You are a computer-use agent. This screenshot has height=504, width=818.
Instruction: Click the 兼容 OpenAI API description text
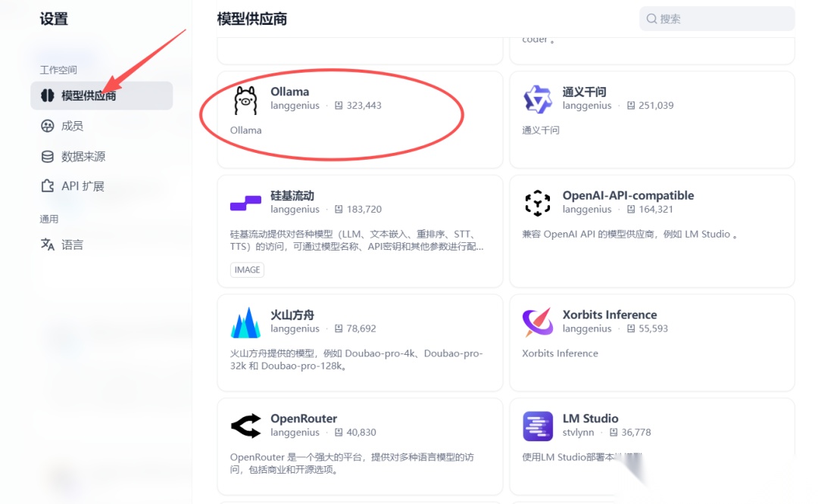tap(629, 234)
